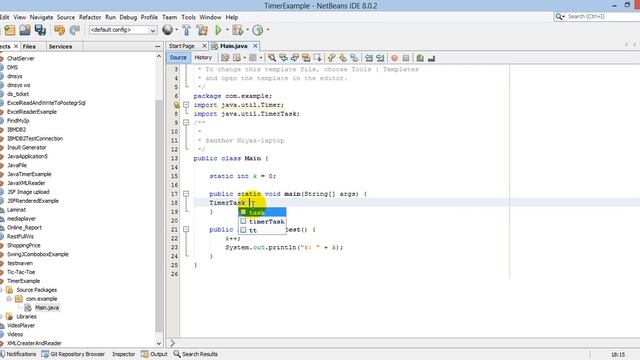Viewport: 640px width, 360px height.
Task: Toggle Bookmark editor icon
Action: tap(354, 58)
